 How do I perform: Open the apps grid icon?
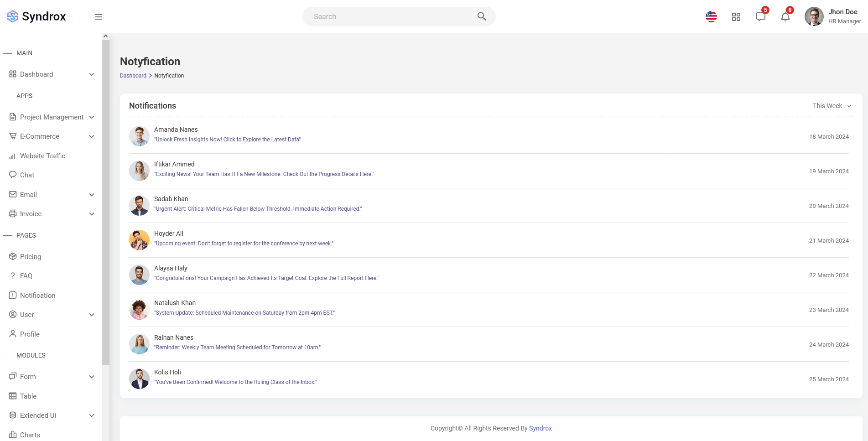coord(736,17)
